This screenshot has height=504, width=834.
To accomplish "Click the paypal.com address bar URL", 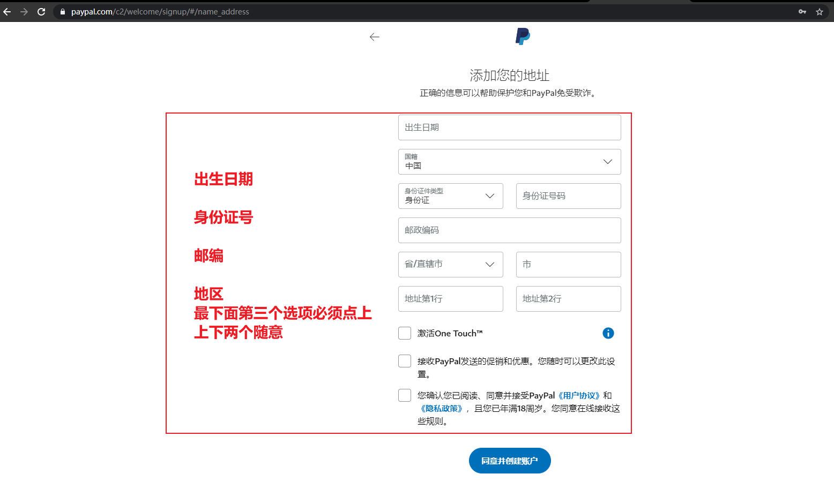I will 160,12.
